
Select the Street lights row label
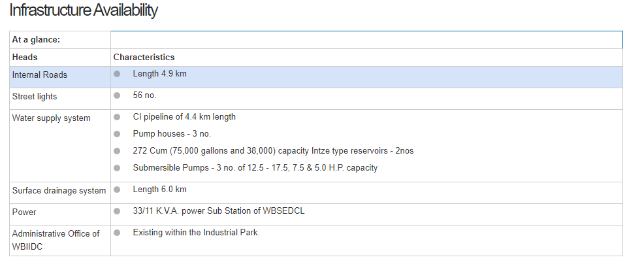pyautogui.click(x=35, y=97)
